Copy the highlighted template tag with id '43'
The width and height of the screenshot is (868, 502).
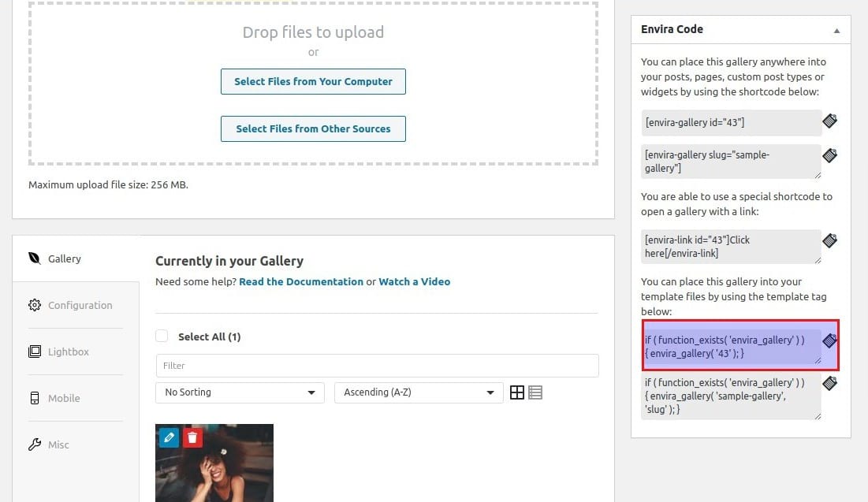pos(829,340)
